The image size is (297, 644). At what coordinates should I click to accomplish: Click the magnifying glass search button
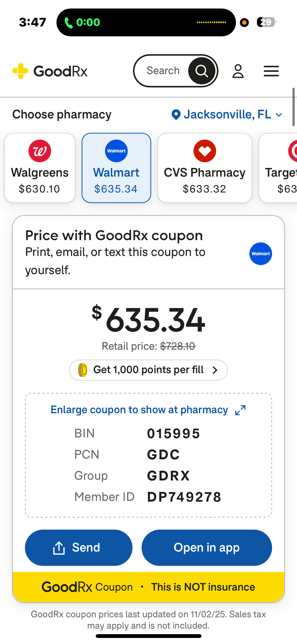coord(202,71)
